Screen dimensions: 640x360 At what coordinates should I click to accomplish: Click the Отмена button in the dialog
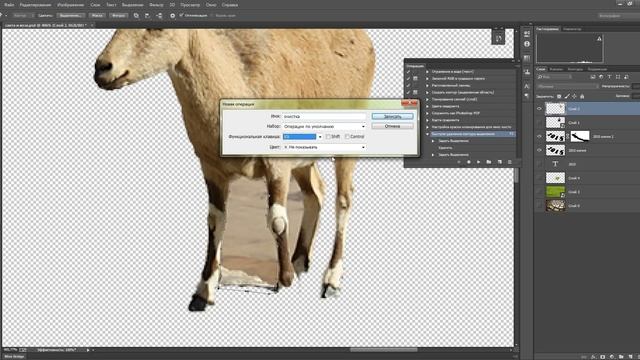tap(392, 126)
